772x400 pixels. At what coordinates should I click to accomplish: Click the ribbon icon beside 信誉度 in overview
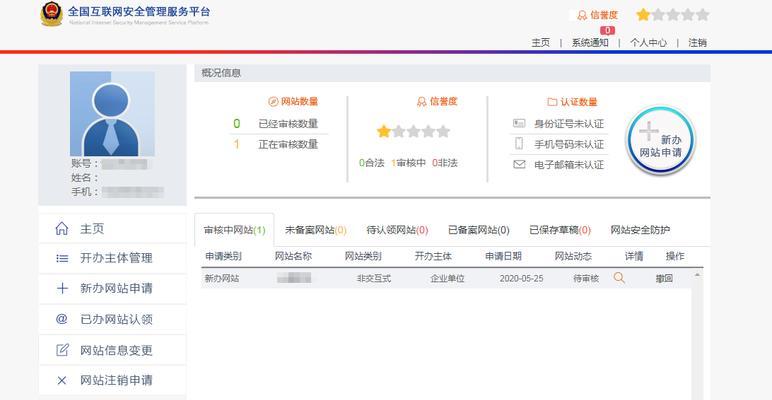pyautogui.click(x=421, y=101)
